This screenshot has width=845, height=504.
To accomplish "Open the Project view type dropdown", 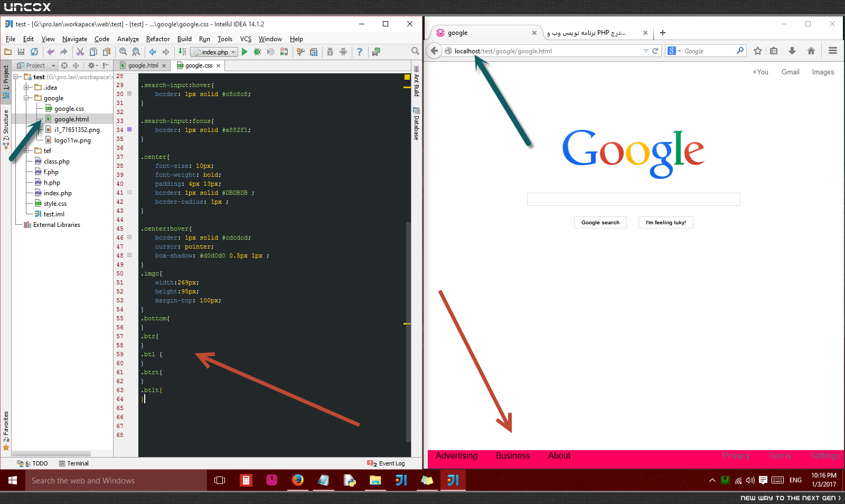I will 36,65.
